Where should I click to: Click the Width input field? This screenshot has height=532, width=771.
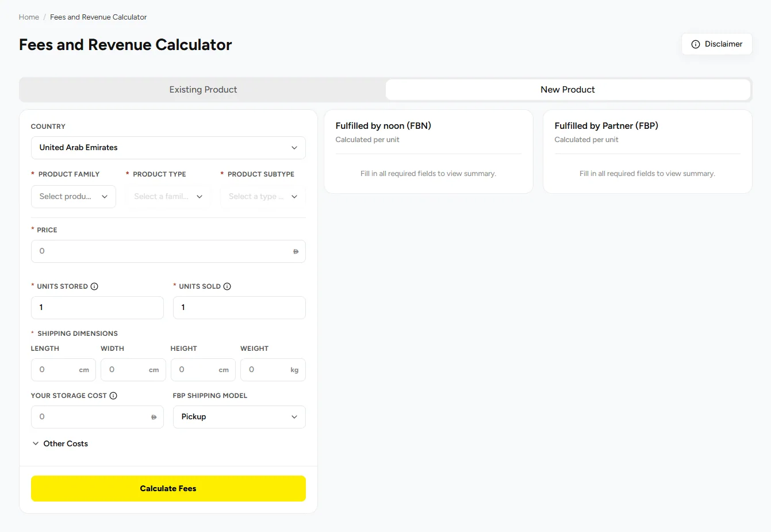[x=133, y=370]
